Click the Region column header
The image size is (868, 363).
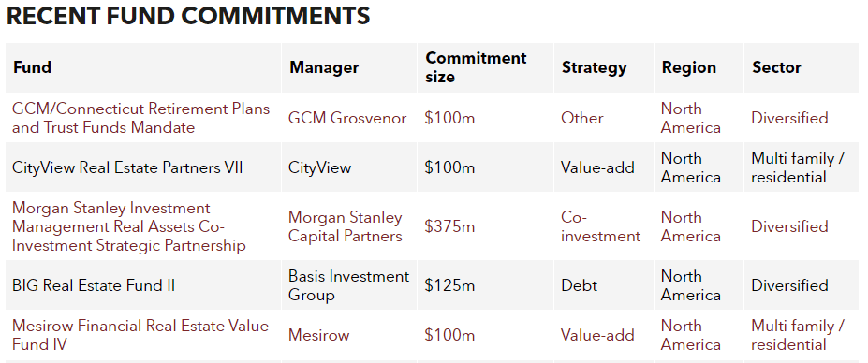pos(688,67)
